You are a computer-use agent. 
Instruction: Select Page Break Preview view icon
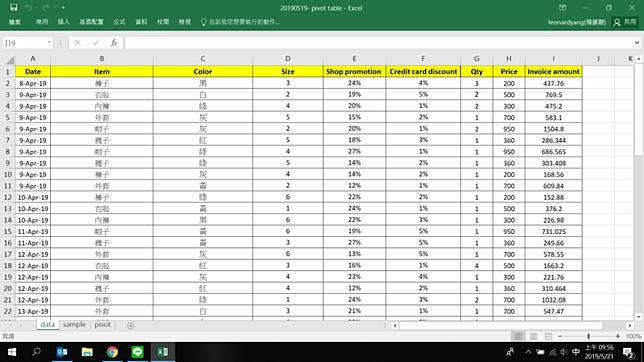(548, 336)
